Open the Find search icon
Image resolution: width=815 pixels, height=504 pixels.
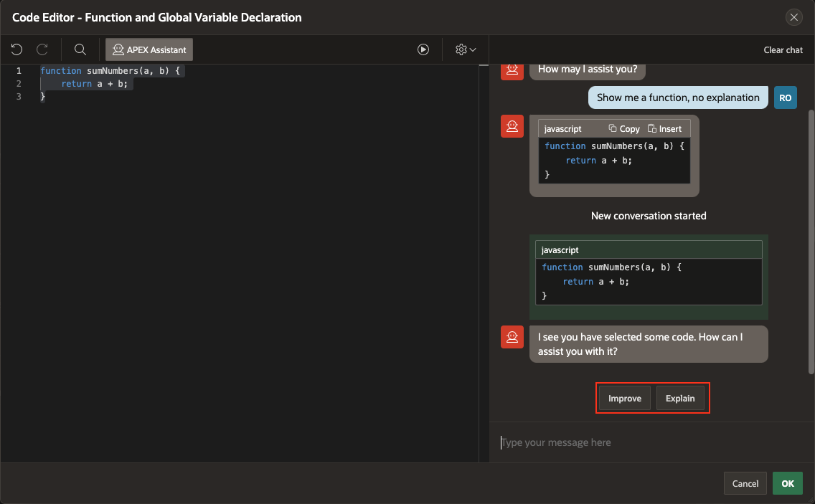click(x=80, y=49)
